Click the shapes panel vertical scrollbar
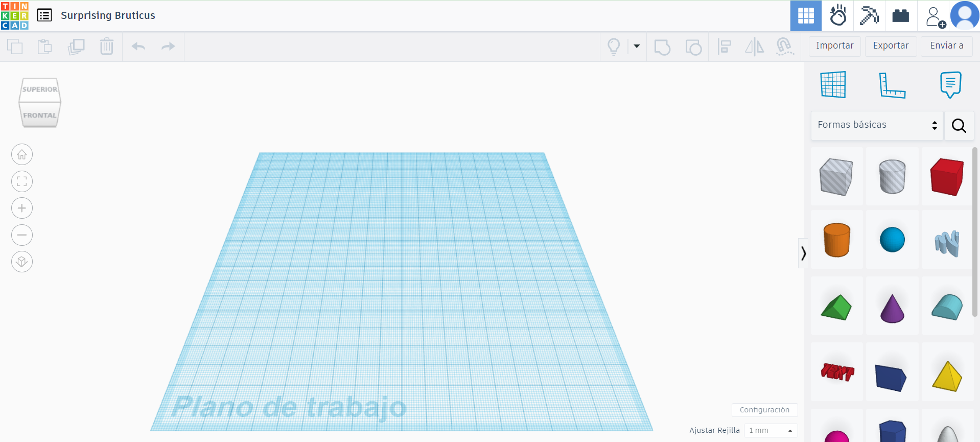This screenshot has width=980, height=442. coord(974,231)
